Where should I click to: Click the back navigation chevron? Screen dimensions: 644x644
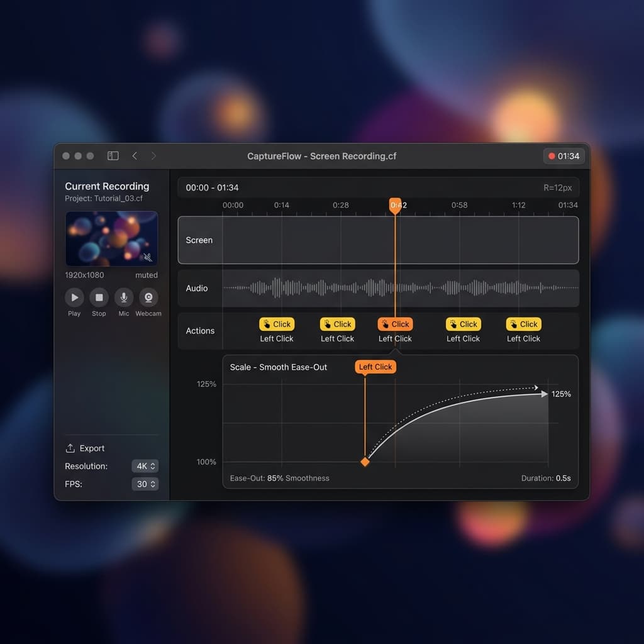(x=135, y=155)
